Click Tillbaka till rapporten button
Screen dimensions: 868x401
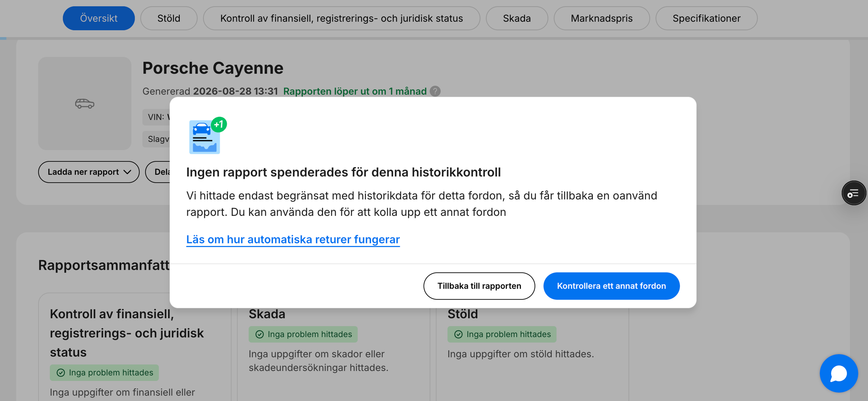point(479,286)
